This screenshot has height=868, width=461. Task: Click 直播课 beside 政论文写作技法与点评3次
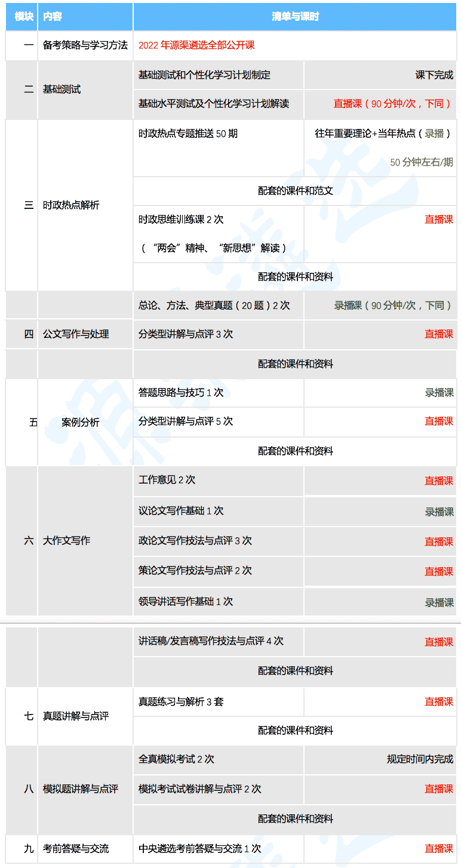(x=439, y=542)
